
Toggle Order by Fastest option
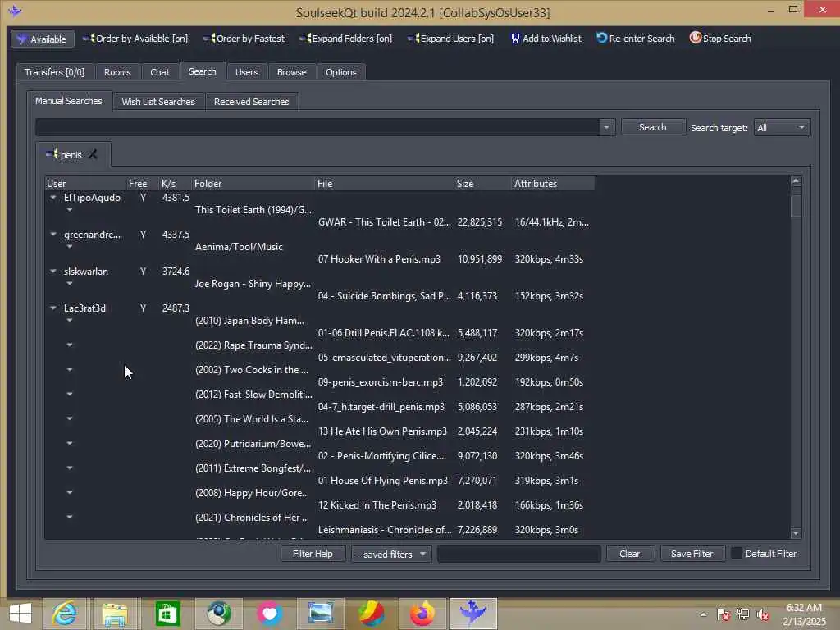click(244, 39)
